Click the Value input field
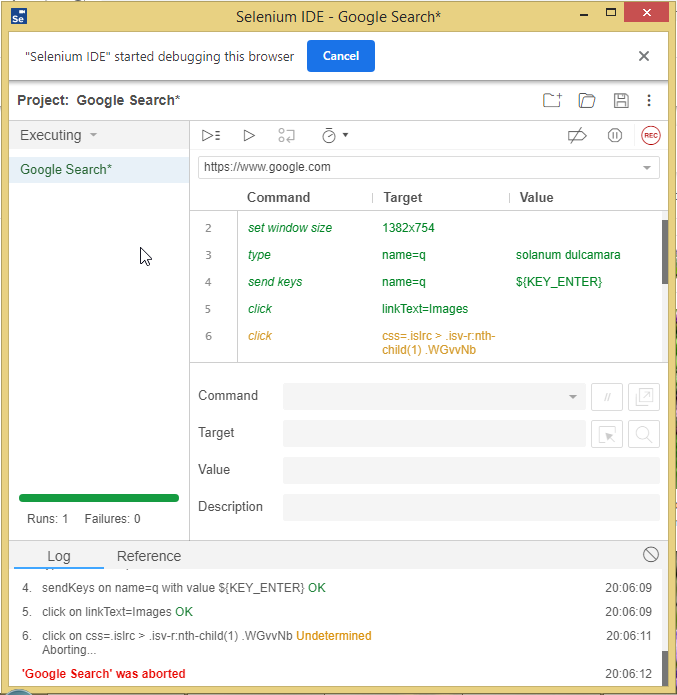This screenshot has height=695, width=677. coord(471,470)
